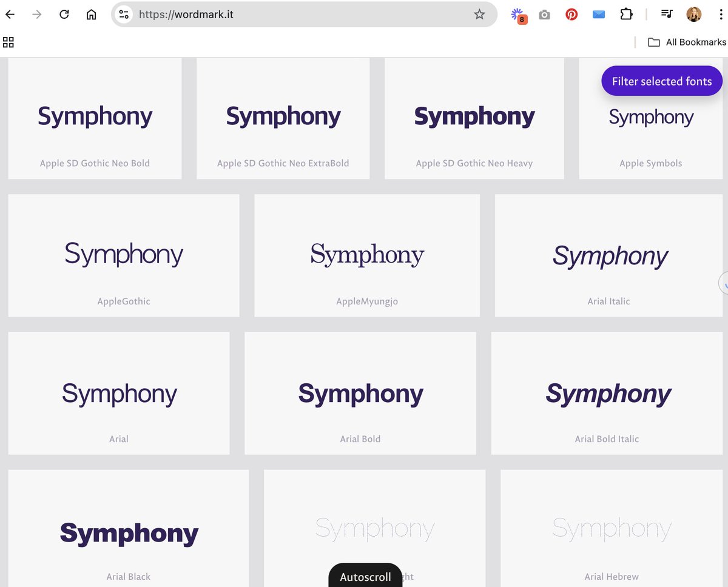Bookmark this page with the star icon
This screenshot has height=587, width=728.
point(479,15)
